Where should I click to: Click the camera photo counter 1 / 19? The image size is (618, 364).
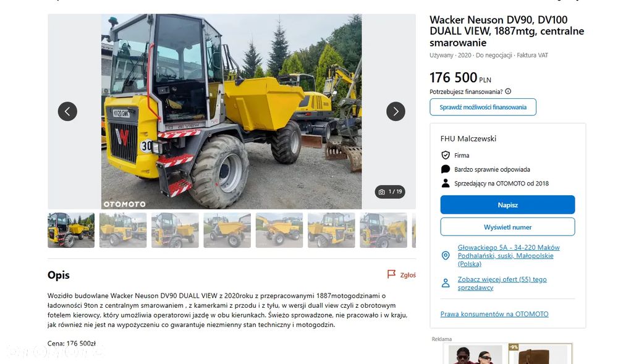coord(390,192)
